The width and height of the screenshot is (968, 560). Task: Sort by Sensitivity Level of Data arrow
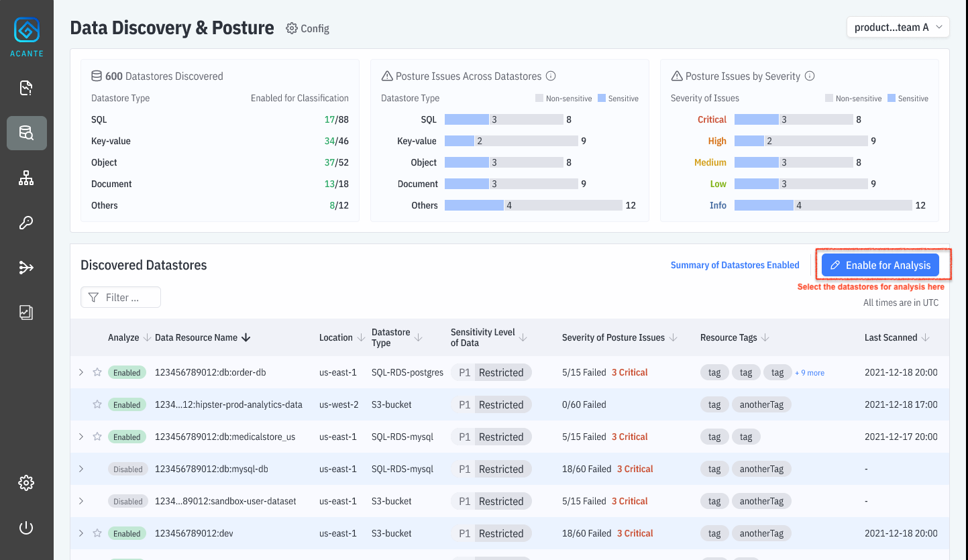[x=523, y=337]
